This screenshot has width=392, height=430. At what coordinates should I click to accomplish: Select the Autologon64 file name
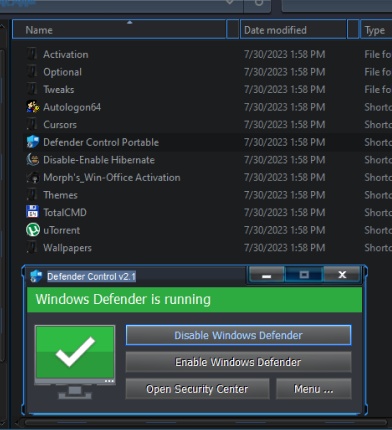click(72, 107)
